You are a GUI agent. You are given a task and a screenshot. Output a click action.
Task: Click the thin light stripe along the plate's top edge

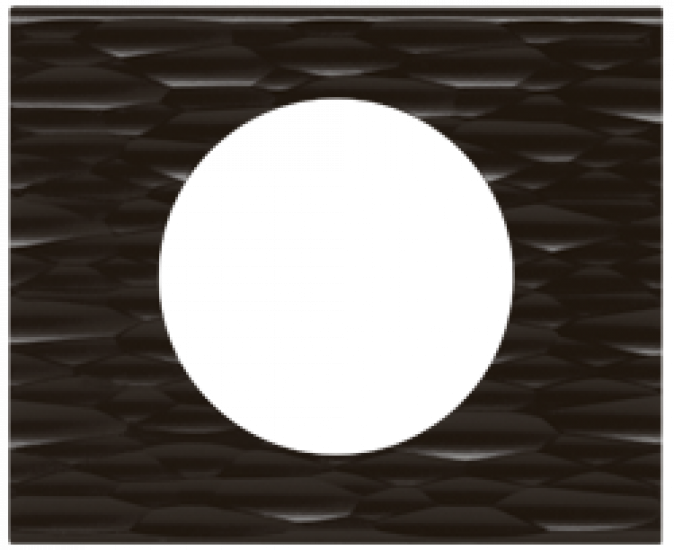(336, 19)
